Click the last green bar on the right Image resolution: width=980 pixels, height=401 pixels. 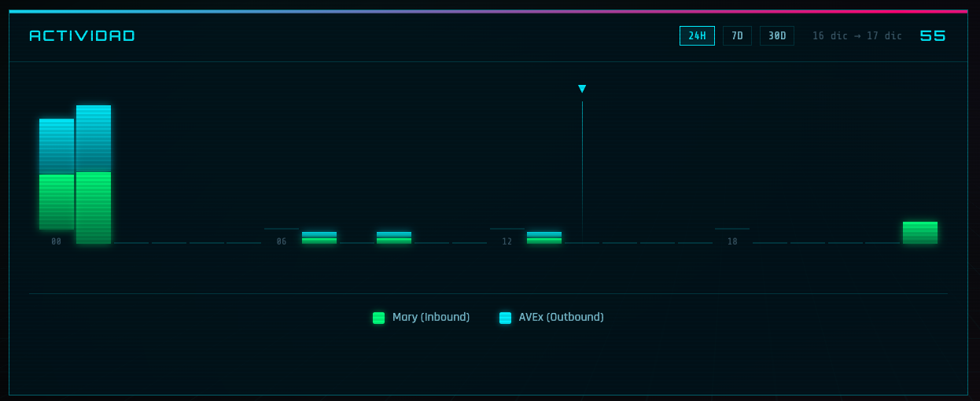point(919,233)
